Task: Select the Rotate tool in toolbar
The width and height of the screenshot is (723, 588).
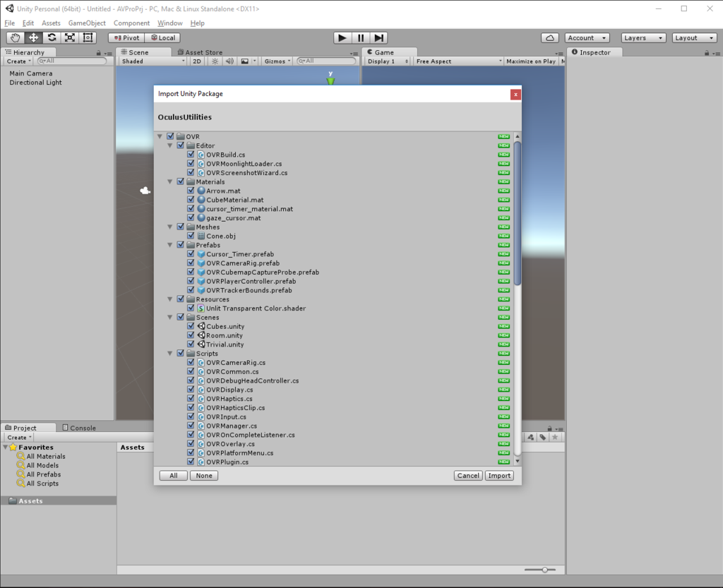Action: tap(52, 38)
